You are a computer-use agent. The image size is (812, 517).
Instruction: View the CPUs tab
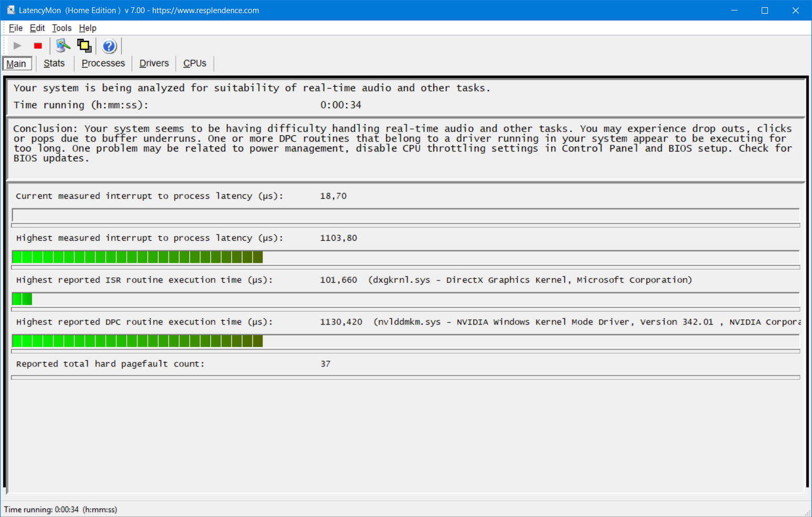195,63
